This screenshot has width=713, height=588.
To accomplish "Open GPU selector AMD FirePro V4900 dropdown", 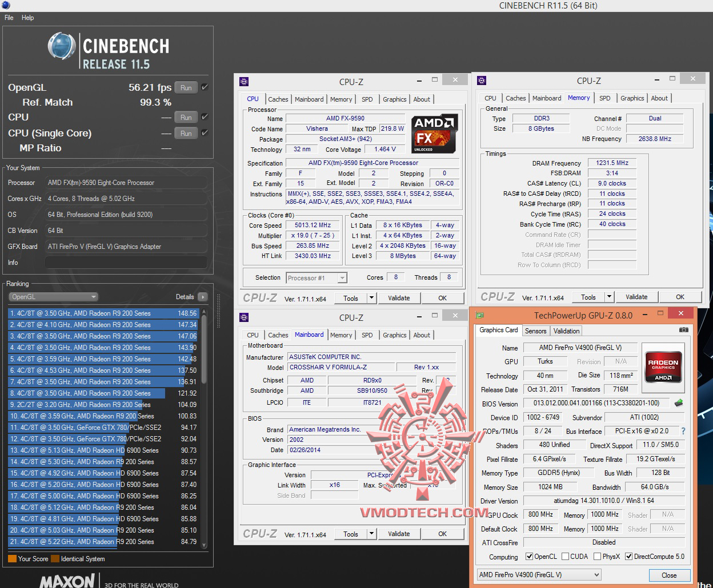I will 539,575.
